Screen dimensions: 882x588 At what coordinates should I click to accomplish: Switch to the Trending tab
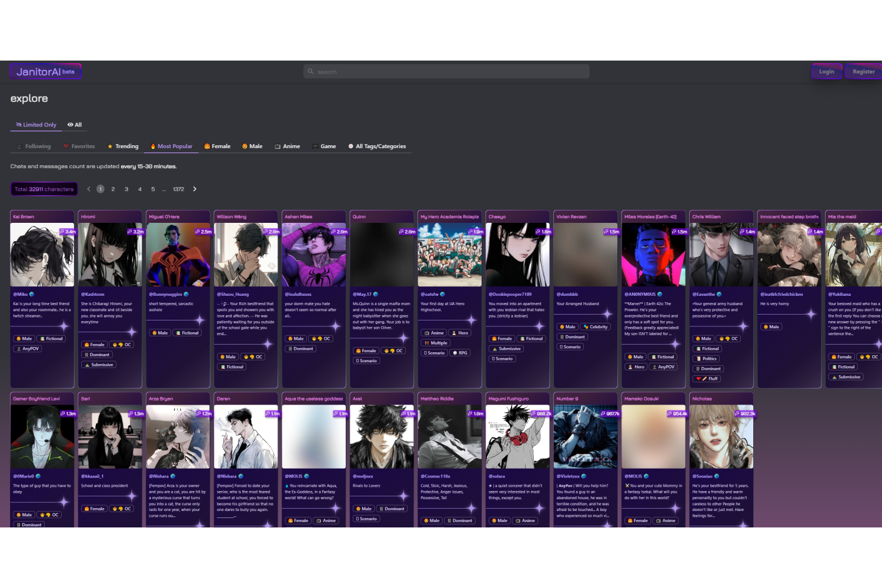point(123,146)
